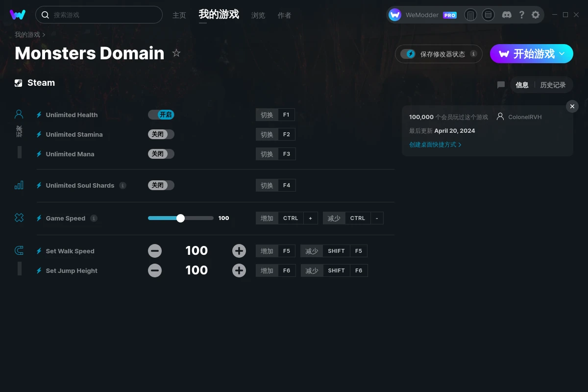Click lightning icon next to Unlimited Stamina
The image size is (588, 392).
tap(39, 134)
